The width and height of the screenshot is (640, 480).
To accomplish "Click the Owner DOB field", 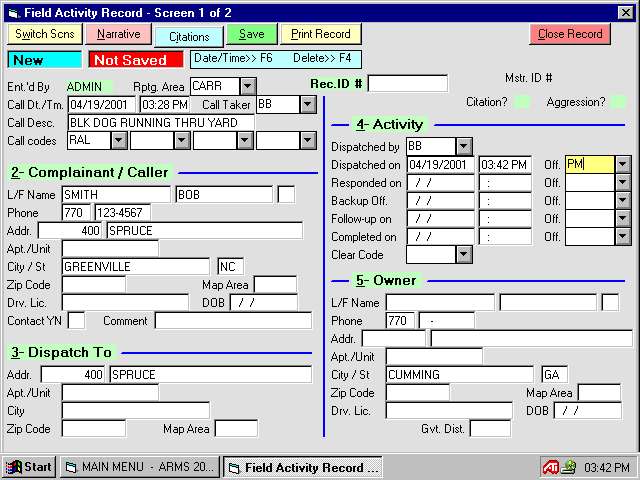I will coord(588,410).
